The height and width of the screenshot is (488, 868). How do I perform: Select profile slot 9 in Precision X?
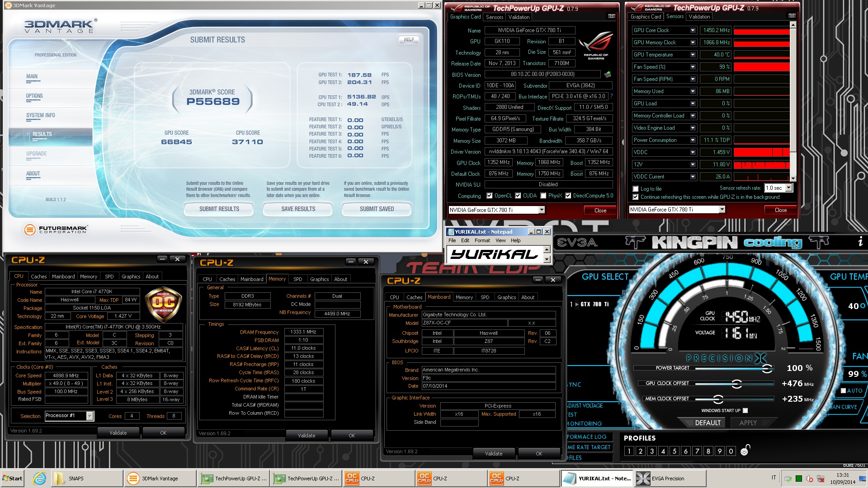coord(719,451)
